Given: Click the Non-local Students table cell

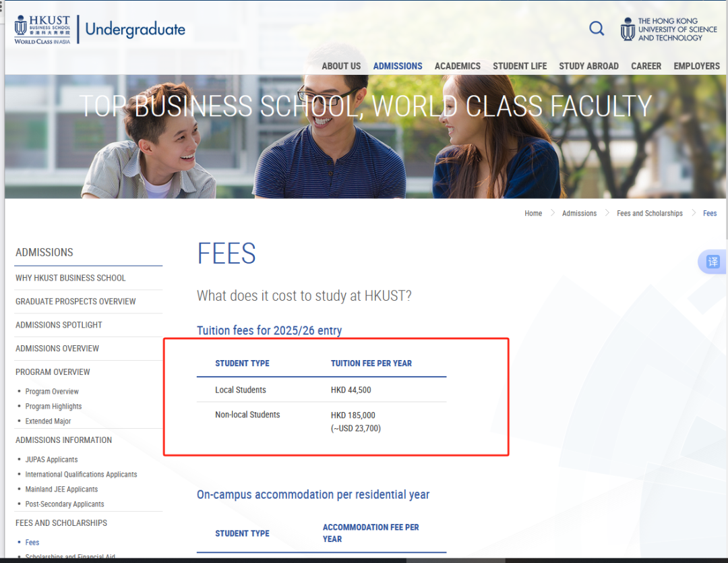Looking at the screenshot, I should coord(247,415).
